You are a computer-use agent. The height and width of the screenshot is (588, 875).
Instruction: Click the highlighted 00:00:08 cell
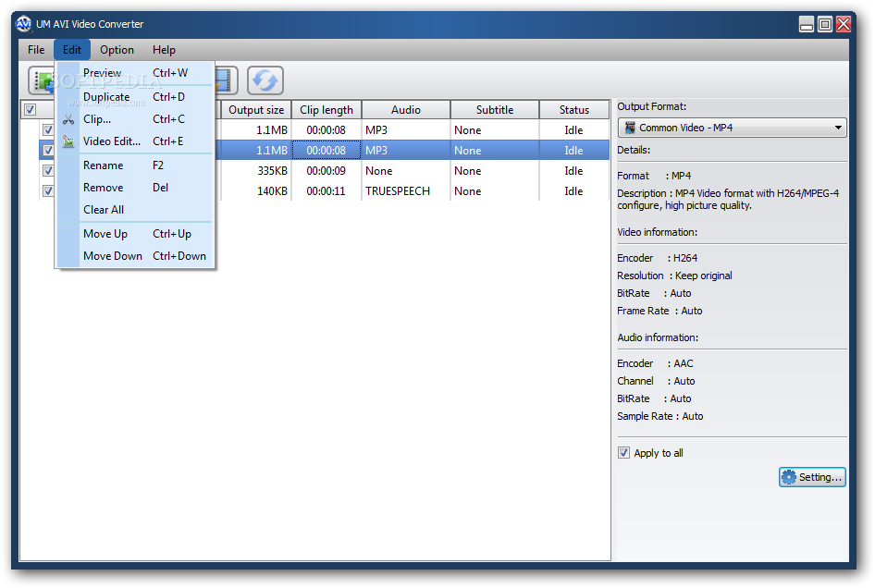click(327, 151)
